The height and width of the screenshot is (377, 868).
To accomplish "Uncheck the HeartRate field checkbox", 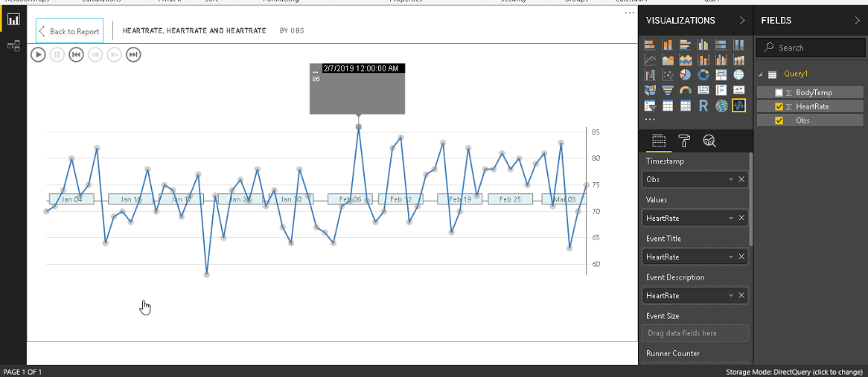I will (779, 106).
